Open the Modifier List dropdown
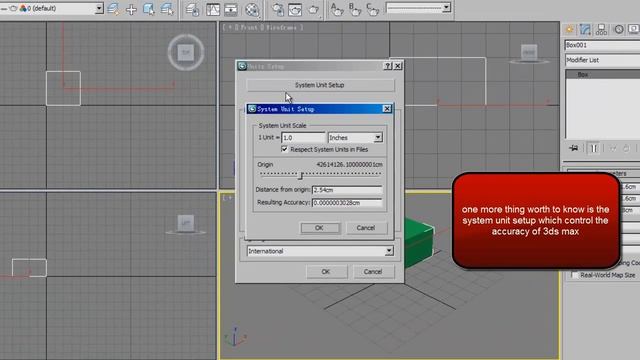640x360 pixels. [x=602, y=60]
